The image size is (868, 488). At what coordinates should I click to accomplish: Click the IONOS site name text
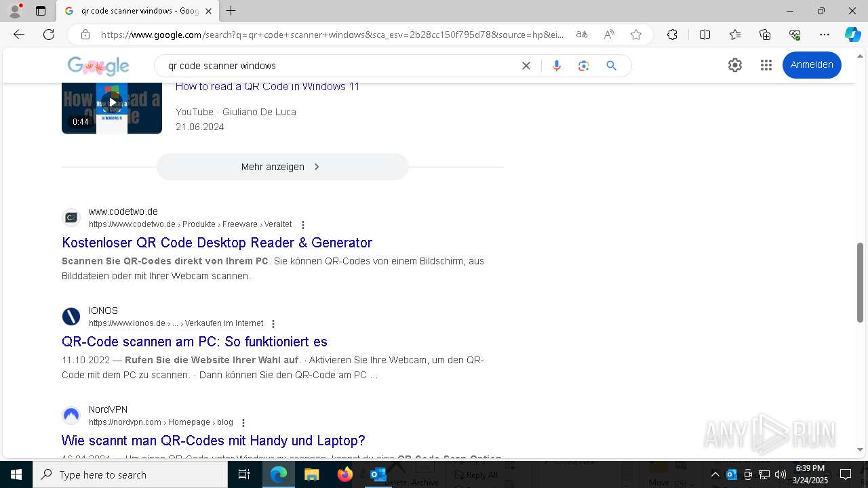coord(103,310)
